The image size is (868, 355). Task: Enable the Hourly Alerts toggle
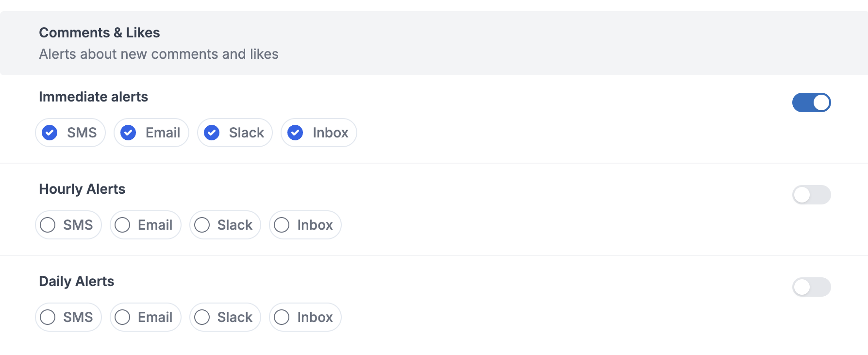(812, 195)
